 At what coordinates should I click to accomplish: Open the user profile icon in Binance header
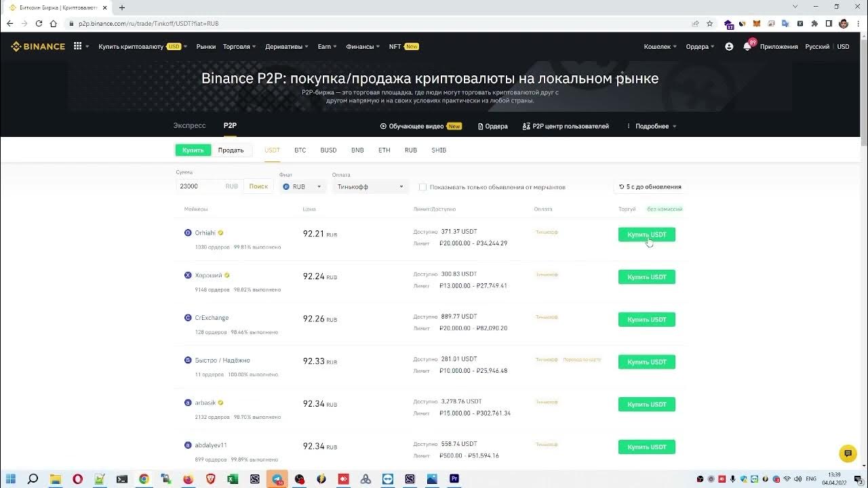pyautogui.click(x=729, y=47)
